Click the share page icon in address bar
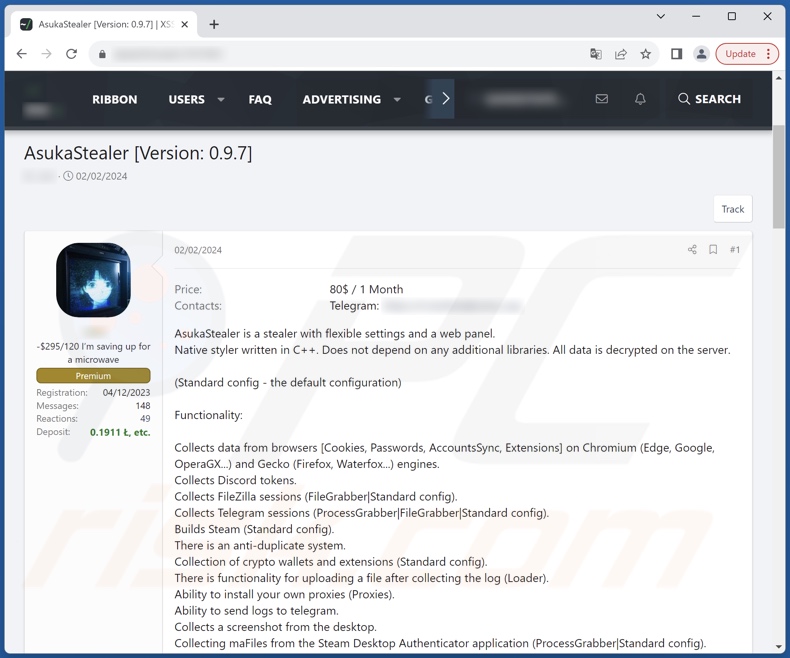Screen dimensions: 790x658 pos(621,54)
